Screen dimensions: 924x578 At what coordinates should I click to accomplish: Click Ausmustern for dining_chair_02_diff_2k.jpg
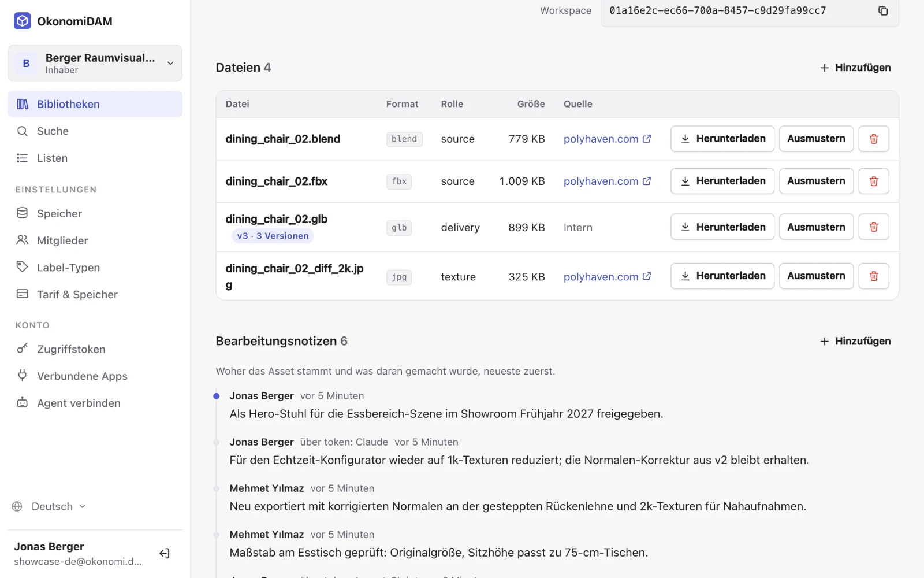(816, 276)
